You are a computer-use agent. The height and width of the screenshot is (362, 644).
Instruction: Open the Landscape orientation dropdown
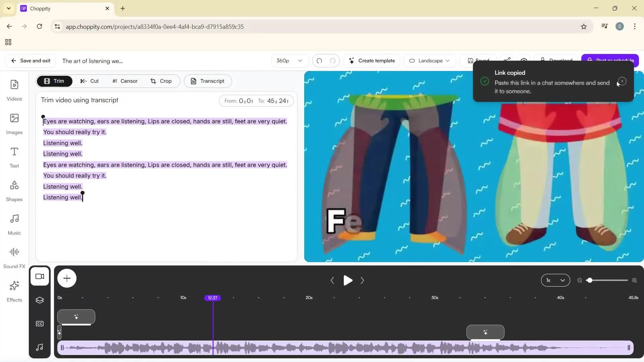(x=429, y=61)
